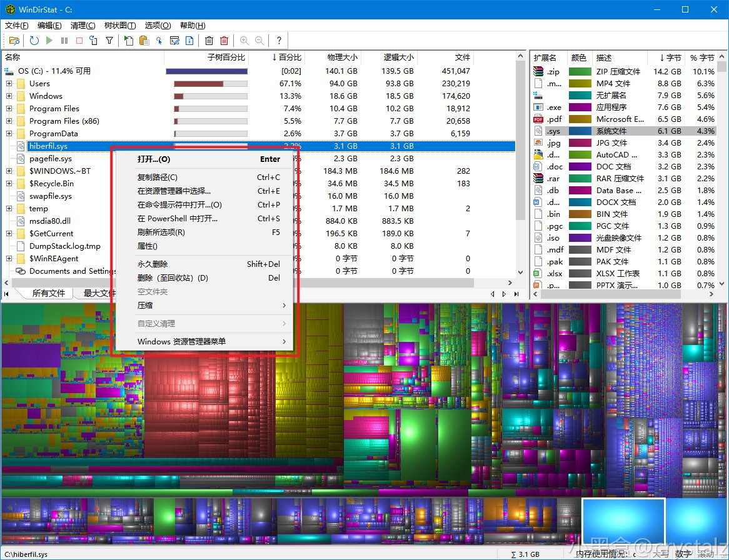Viewport: 729px width, 560px height.
Task: Open the select drives folder icon
Action: coord(14,41)
